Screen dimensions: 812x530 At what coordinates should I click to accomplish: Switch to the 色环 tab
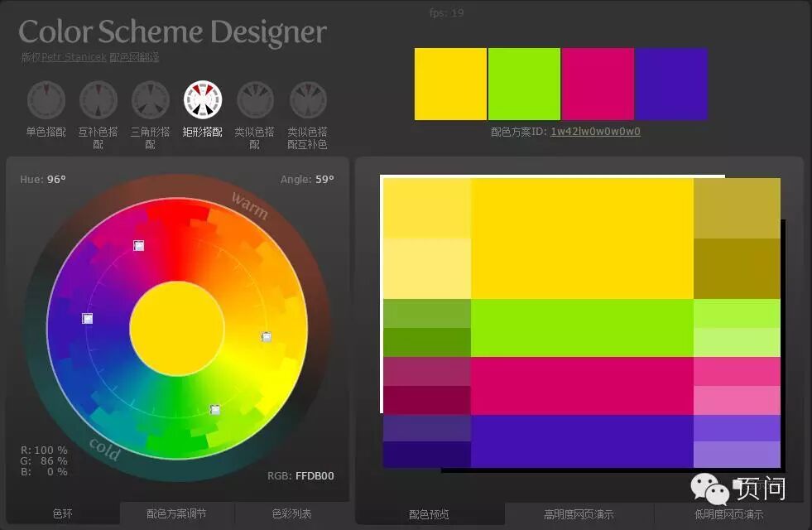pos(63,513)
